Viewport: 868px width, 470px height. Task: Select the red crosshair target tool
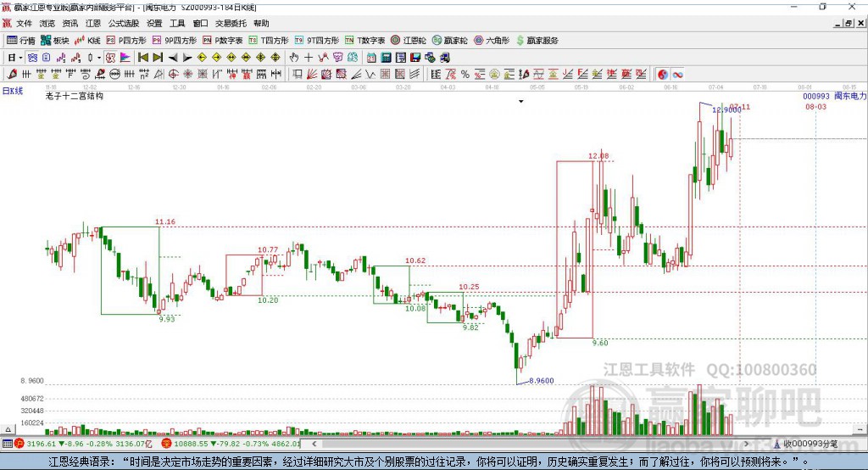pyautogui.click(x=173, y=75)
